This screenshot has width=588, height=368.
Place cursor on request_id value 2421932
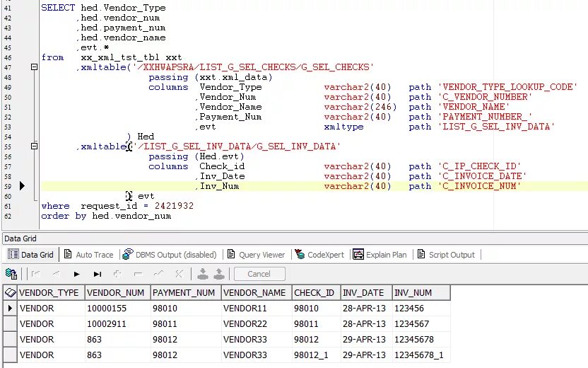pyautogui.click(x=174, y=206)
